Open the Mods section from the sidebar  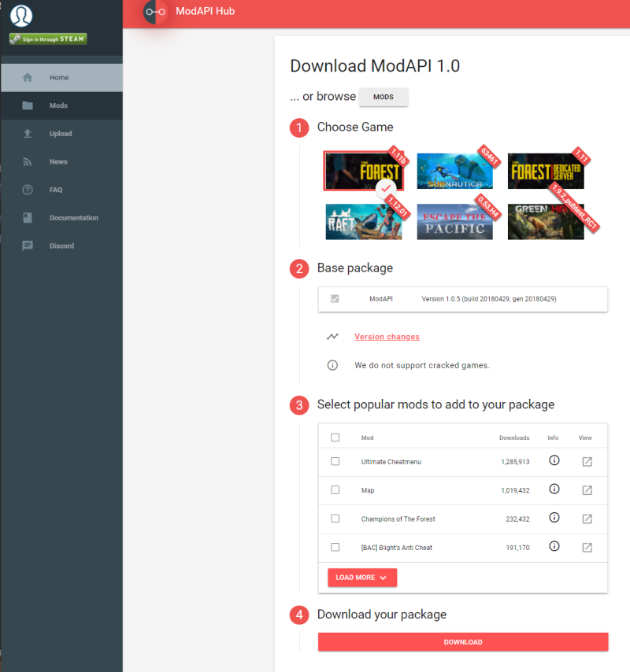[26, 105]
